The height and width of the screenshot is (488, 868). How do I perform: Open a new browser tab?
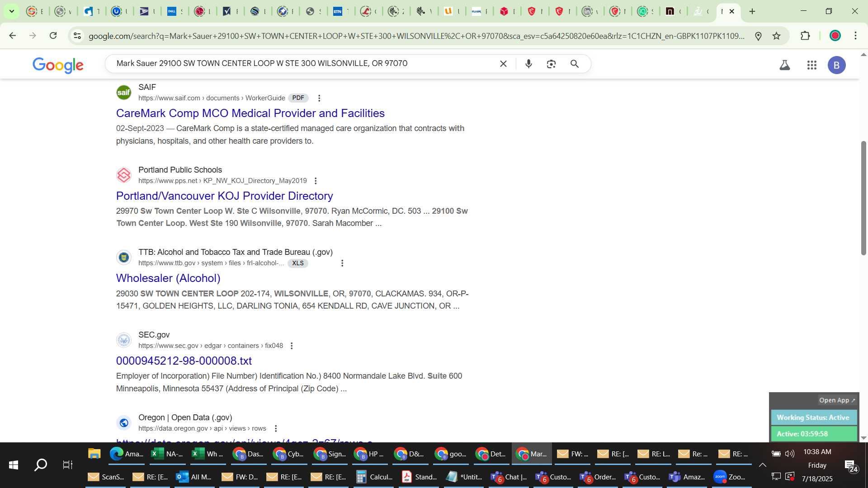(752, 11)
